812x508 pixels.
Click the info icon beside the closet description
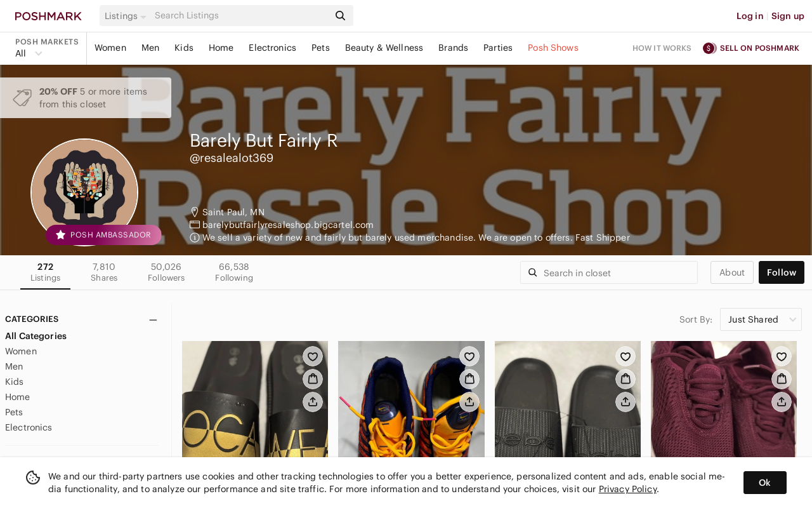[195, 237]
